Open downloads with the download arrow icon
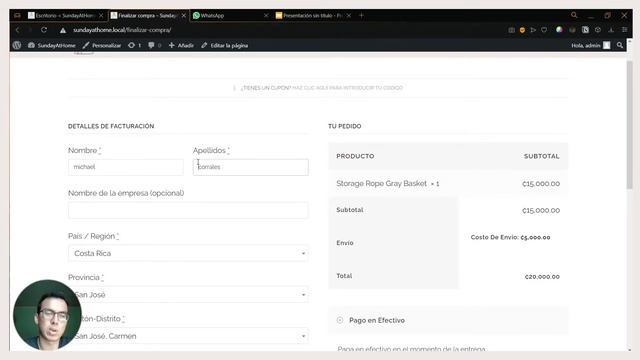 coord(611,30)
